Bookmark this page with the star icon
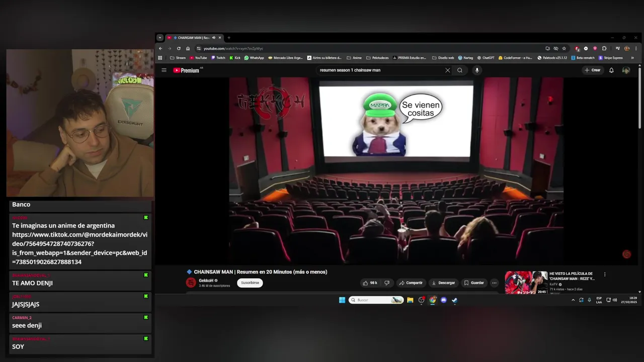Screen dimensions: 644x362 [x=564, y=48]
